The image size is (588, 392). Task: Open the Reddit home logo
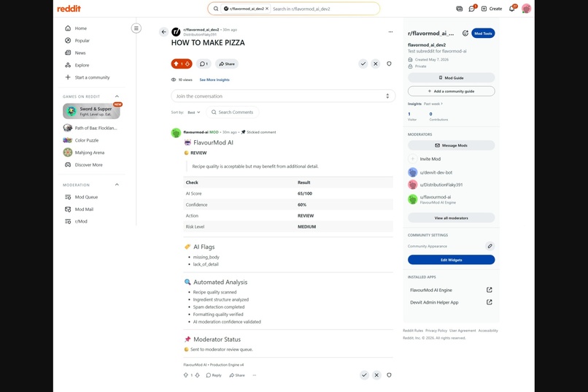point(69,9)
